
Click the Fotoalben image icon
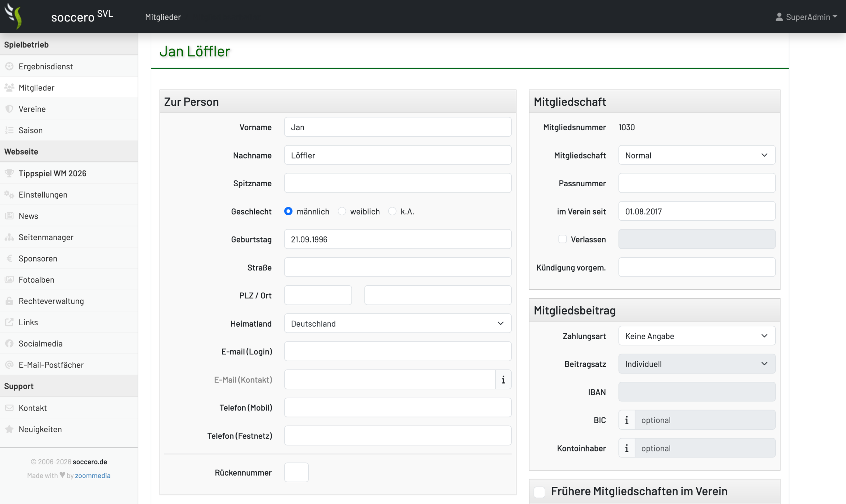point(9,279)
